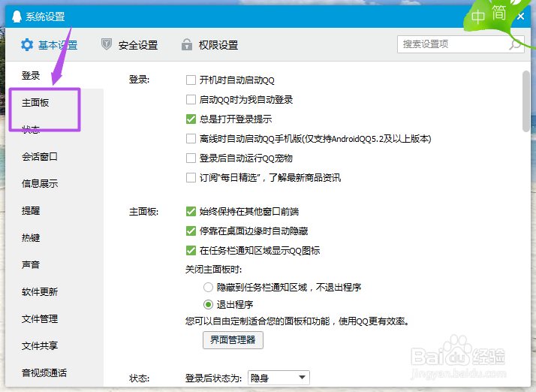Select 信息展示 in the sidebar
This screenshot has width=536, height=392.
40,183
